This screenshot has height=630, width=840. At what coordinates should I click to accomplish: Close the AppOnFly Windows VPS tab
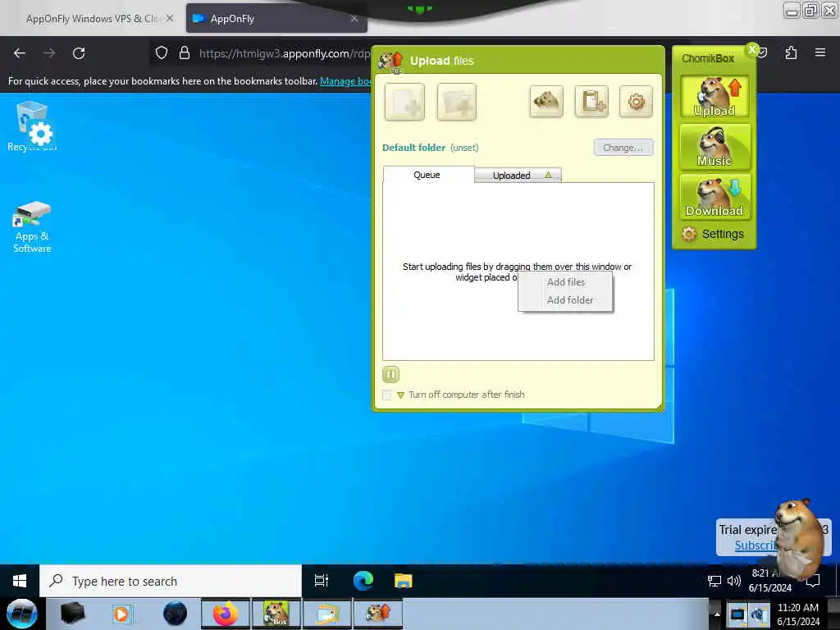click(x=170, y=18)
